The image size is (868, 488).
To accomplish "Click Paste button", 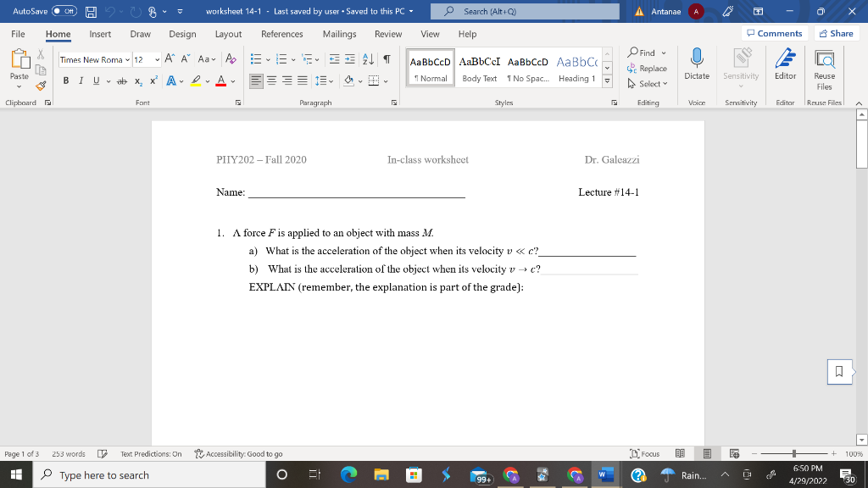I will [19, 69].
